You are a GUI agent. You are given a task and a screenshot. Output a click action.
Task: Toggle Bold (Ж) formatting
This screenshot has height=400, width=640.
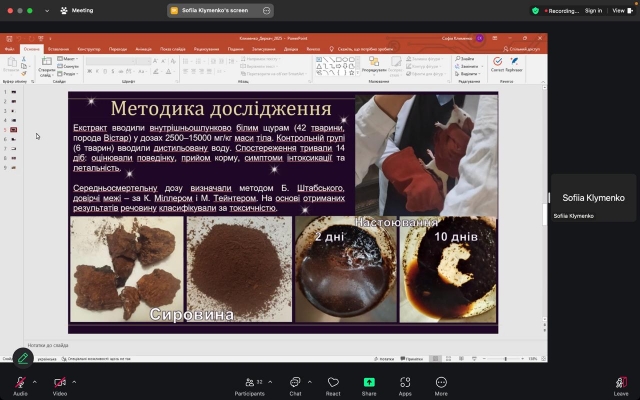click(x=89, y=71)
